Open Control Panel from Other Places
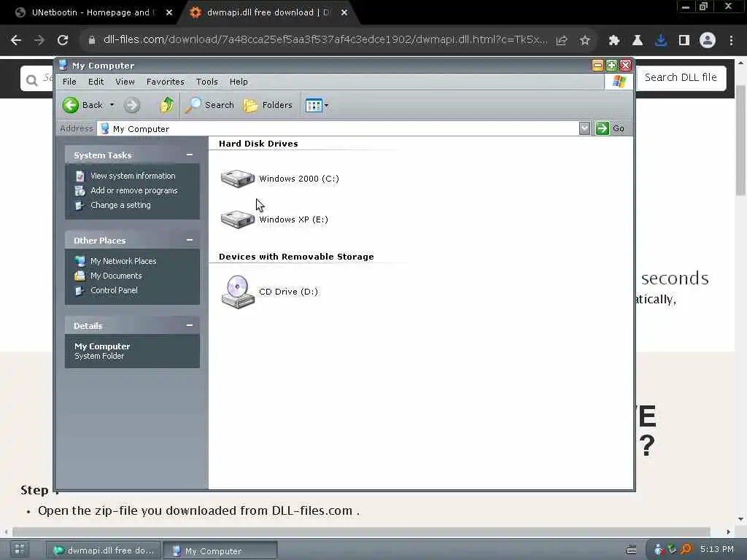747x560 pixels. click(x=114, y=290)
